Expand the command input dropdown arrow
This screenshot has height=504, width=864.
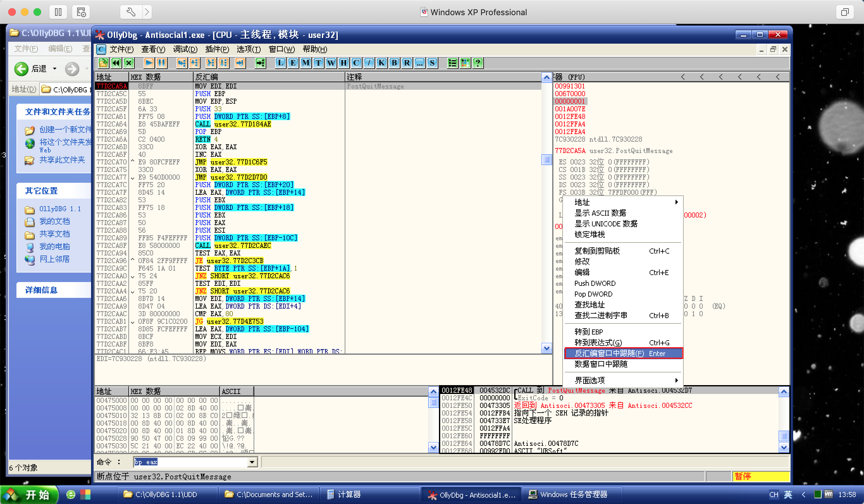pyautogui.click(x=252, y=462)
